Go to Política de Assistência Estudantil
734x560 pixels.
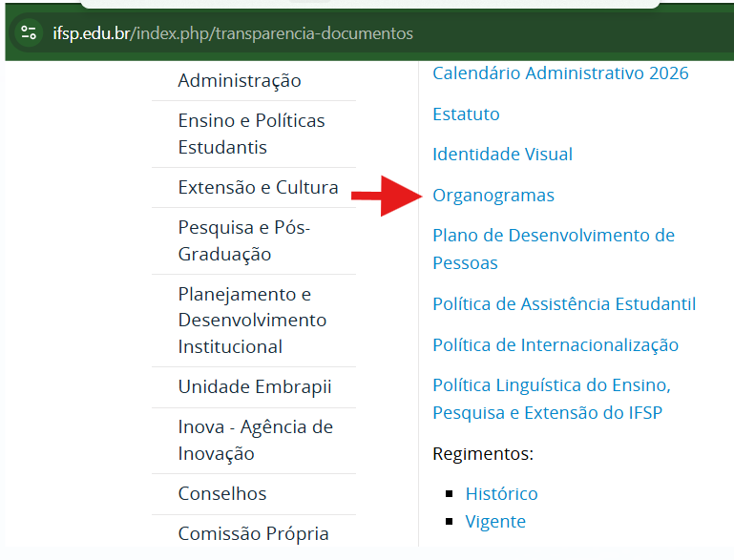(563, 304)
